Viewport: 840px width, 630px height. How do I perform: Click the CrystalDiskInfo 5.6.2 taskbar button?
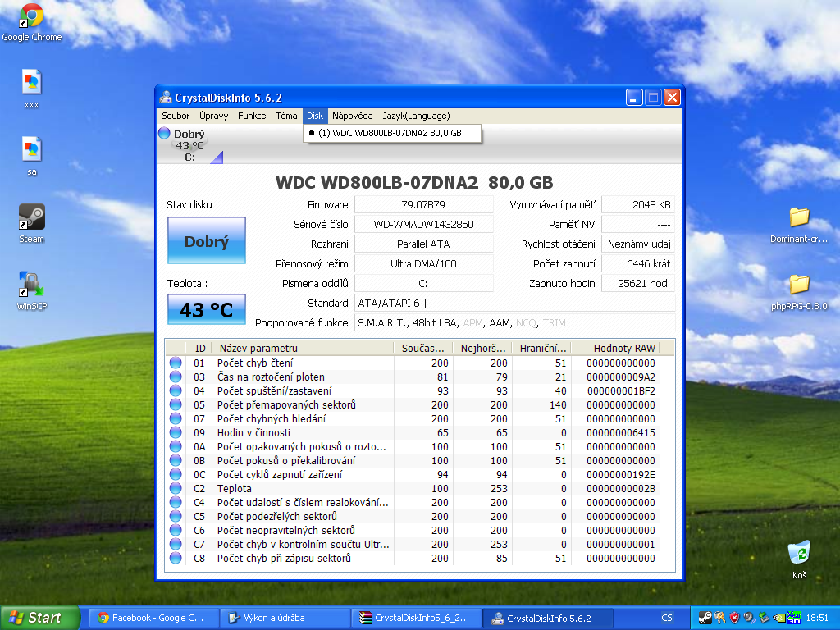pyautogui.click(x=547, y=618)
